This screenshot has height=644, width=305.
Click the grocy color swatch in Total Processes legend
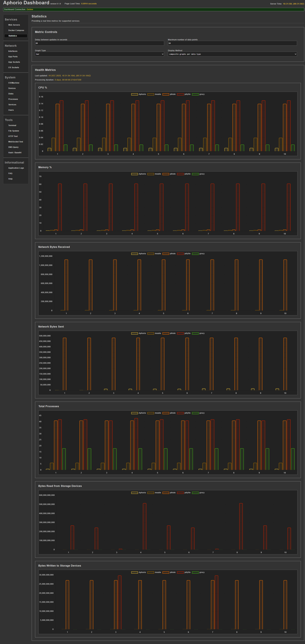[x=195, y=413]
